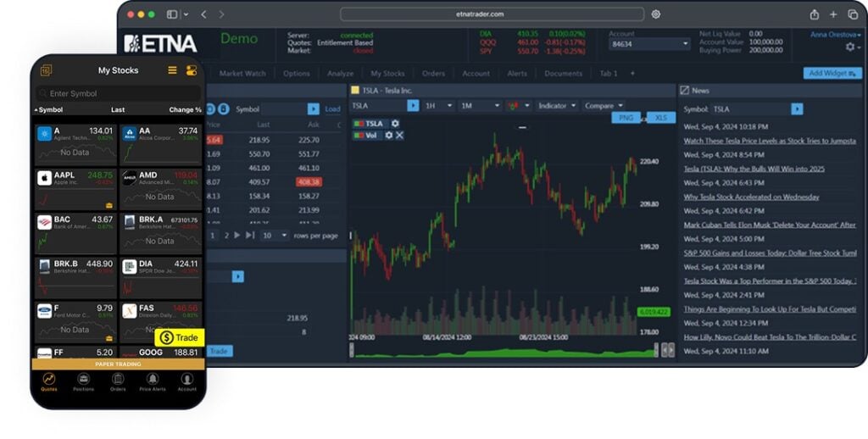Open the Account 84634 dropdown
Viewport: 868px width, 439px height.
[648, 44]
